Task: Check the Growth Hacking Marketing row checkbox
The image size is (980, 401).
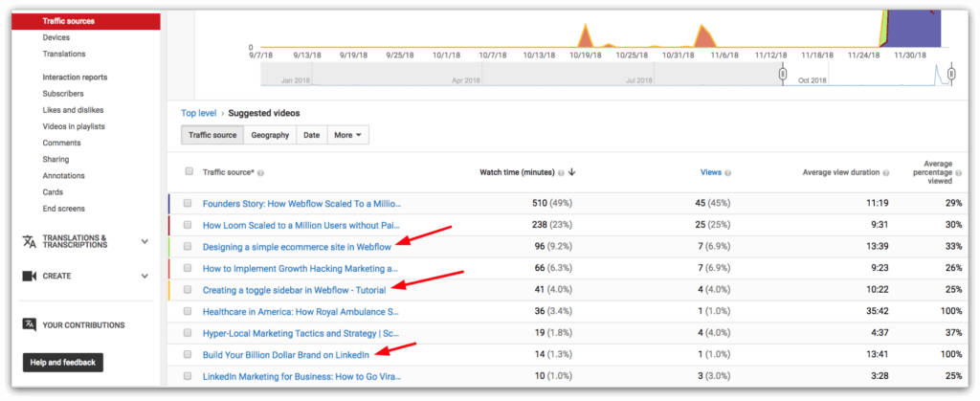Action: (x=188, y=269)
